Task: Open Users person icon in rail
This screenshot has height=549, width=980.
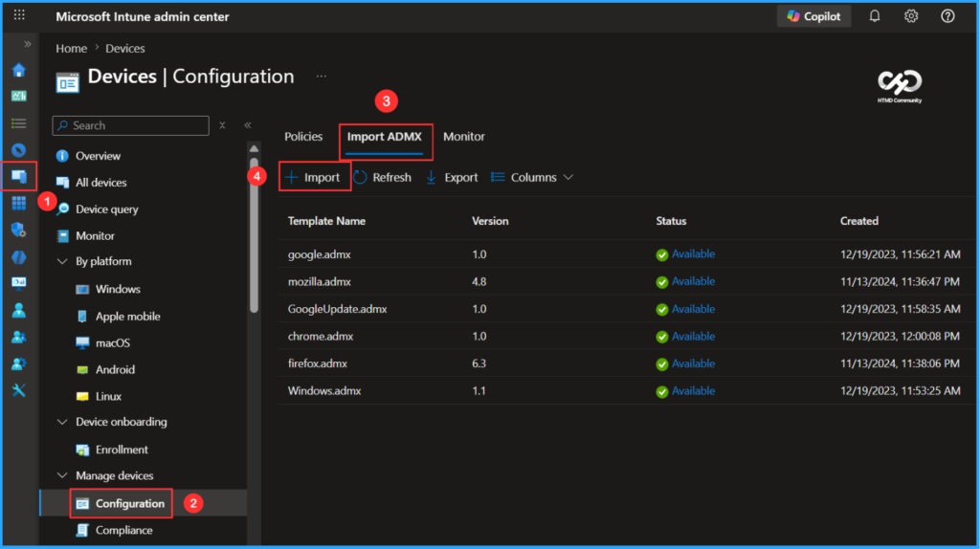Action: pos(19,310)
